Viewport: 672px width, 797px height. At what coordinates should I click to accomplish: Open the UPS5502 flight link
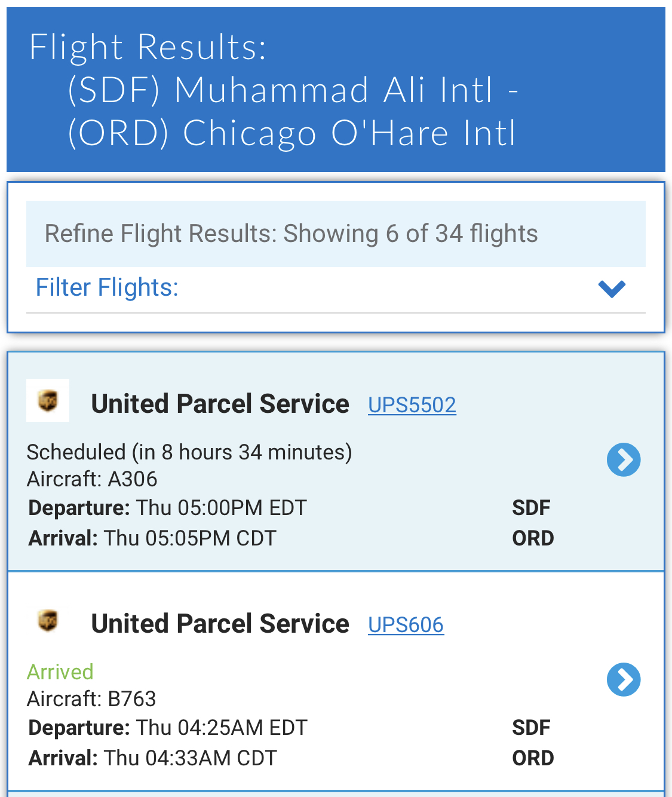412,405
